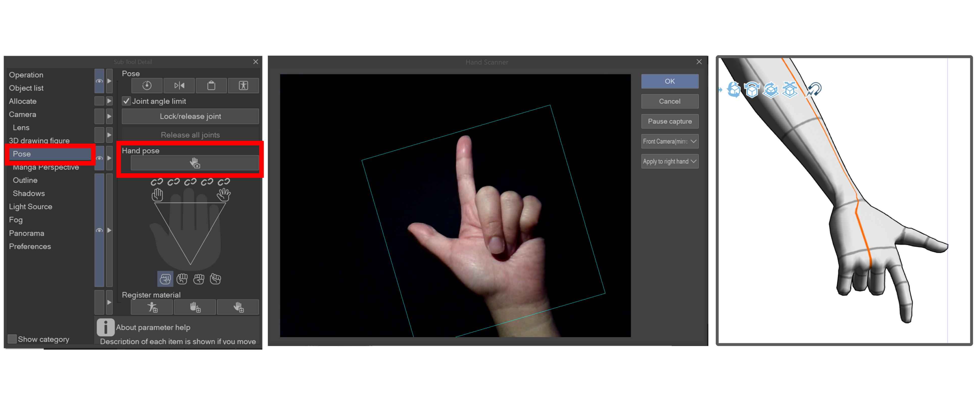This screenshot has width=980, height=412.
Task: Click the register full body pose icon
Action: click(152, 307)
